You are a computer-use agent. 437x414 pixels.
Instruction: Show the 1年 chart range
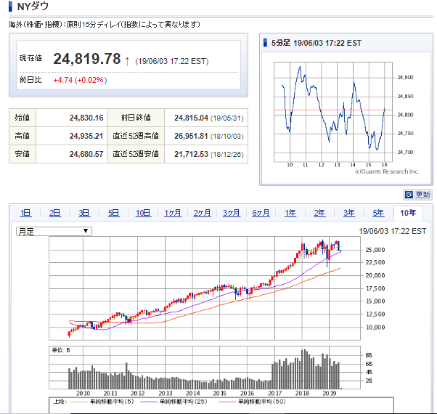pyautogui.click(x=290, y=213)
